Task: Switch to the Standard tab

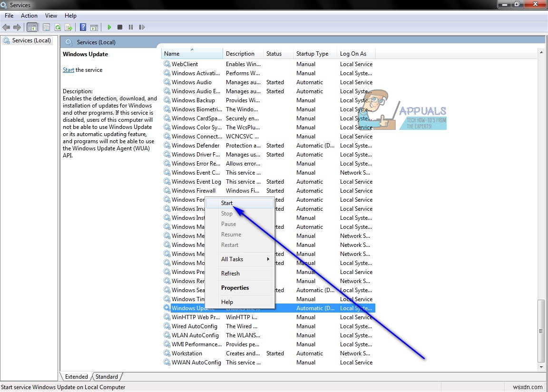Action: (107, 376)
